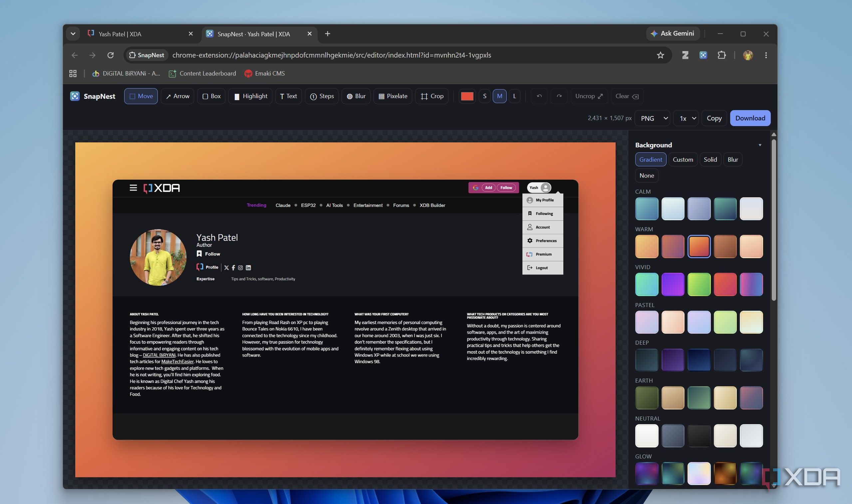
Task: Open the Chrome tab search chevron
Action: (x=73, y=34)
